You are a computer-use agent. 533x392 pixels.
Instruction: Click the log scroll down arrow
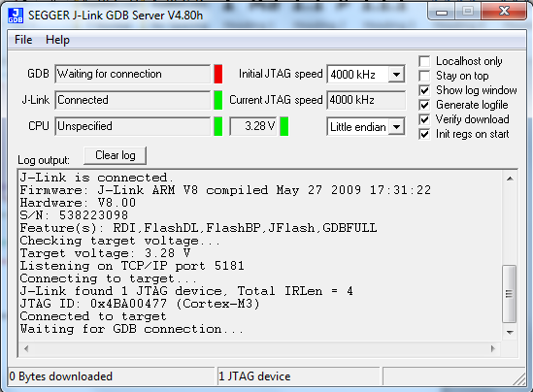click(510, 332)
